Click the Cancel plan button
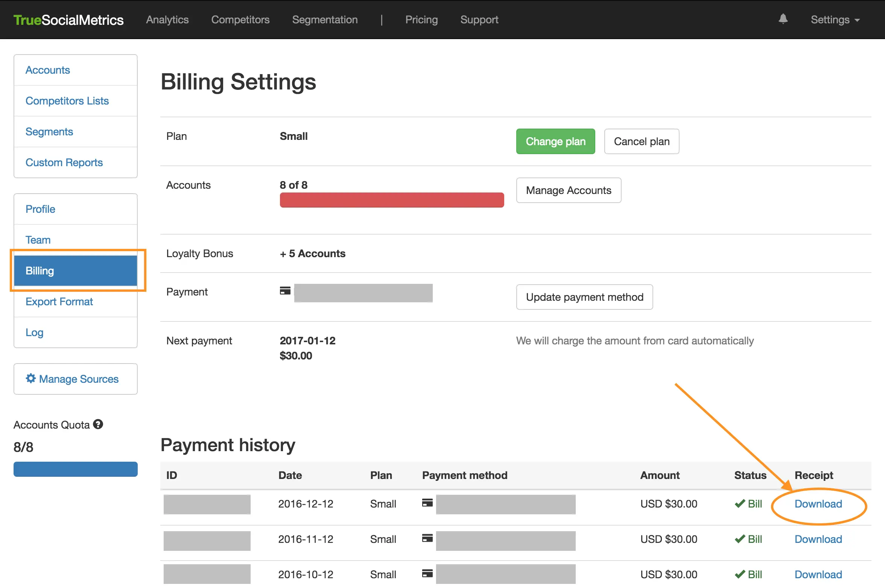 641,141
